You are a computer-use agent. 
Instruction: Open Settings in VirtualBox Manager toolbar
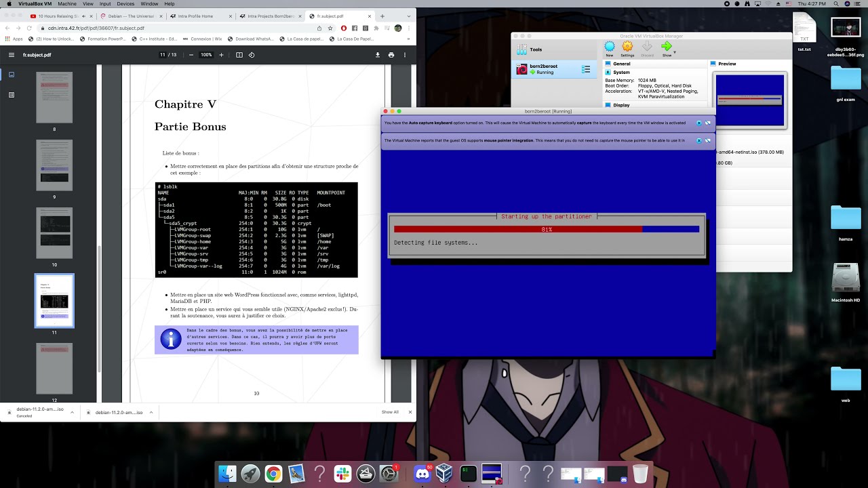[627, 48]
